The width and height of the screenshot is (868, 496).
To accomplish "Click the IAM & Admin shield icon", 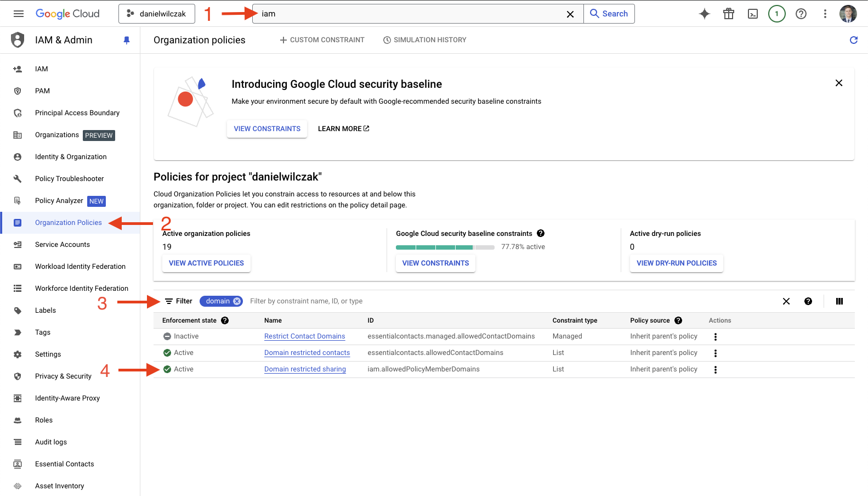I will (18, 40).
